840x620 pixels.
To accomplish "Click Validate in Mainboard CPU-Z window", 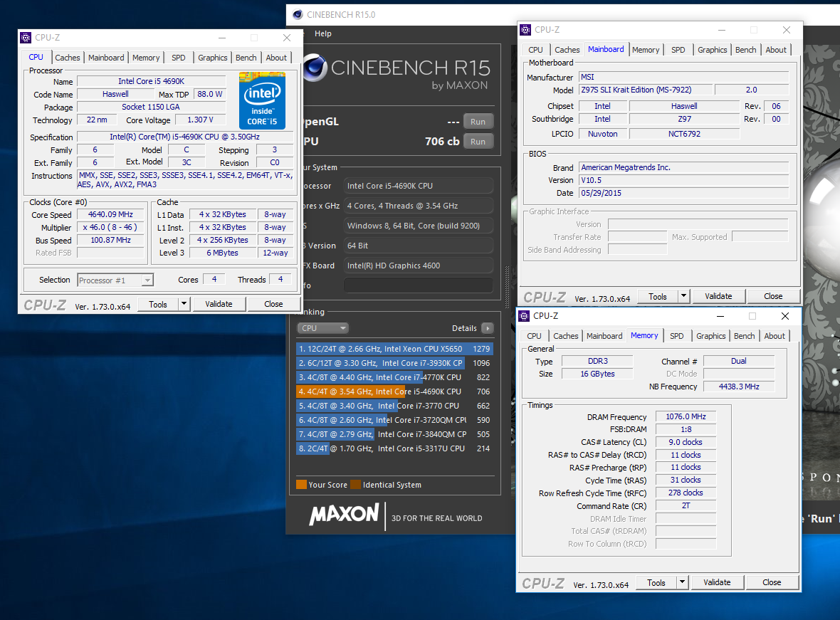I will (718, 296).
